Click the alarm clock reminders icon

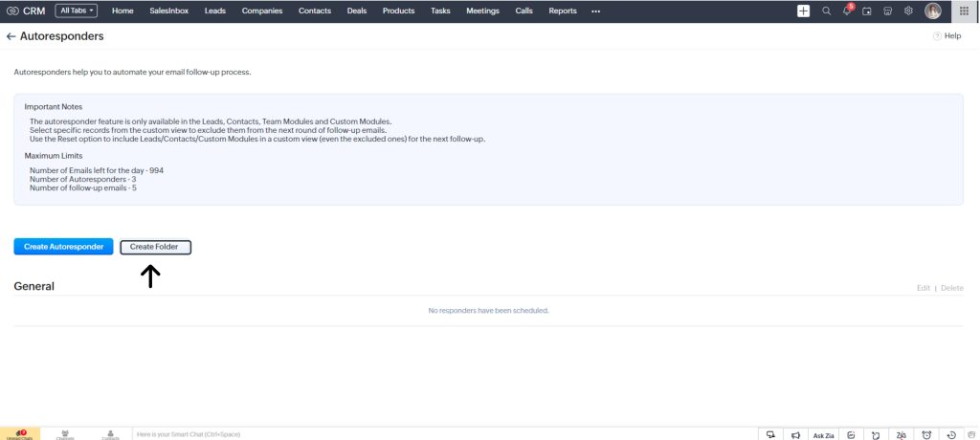[x=925, y=434]
